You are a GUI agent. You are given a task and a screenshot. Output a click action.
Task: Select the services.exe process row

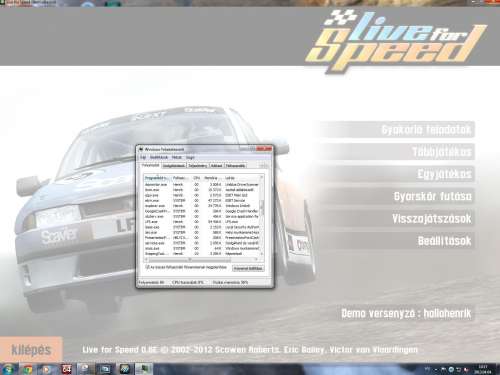point(202,243)
